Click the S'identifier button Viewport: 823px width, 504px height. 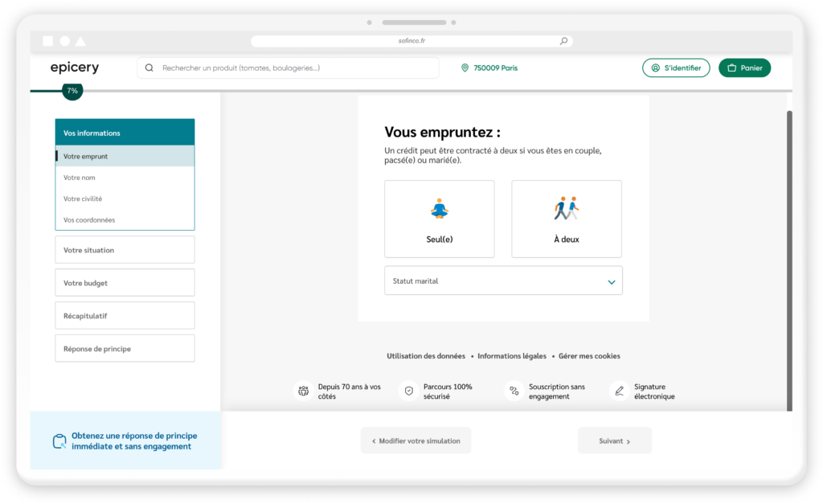pos(676,68)
